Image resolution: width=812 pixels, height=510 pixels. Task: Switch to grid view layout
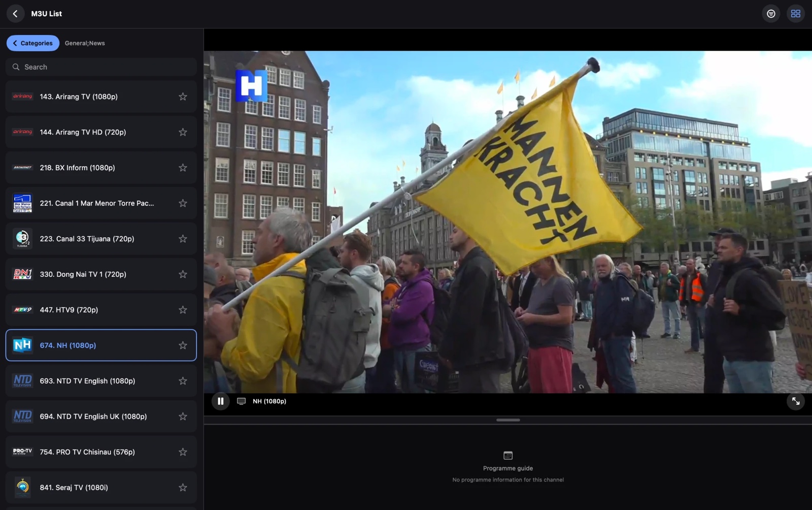795,14
